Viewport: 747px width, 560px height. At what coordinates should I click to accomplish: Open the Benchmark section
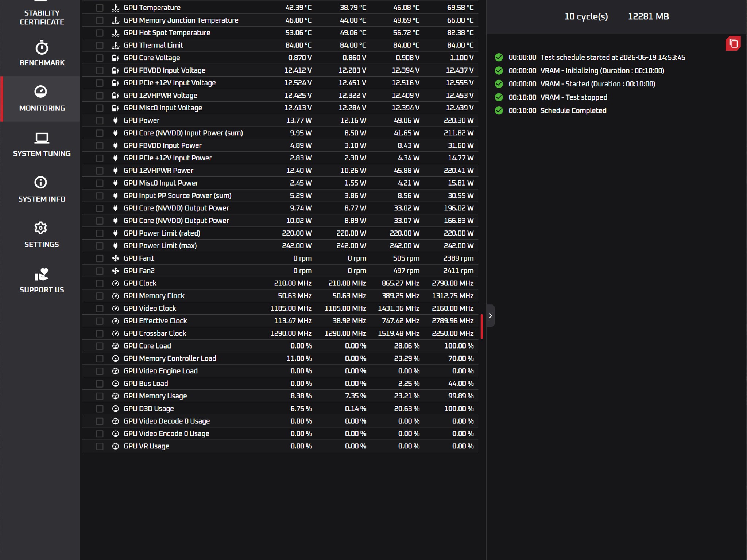pyautogui.click(x=42, y=53)
